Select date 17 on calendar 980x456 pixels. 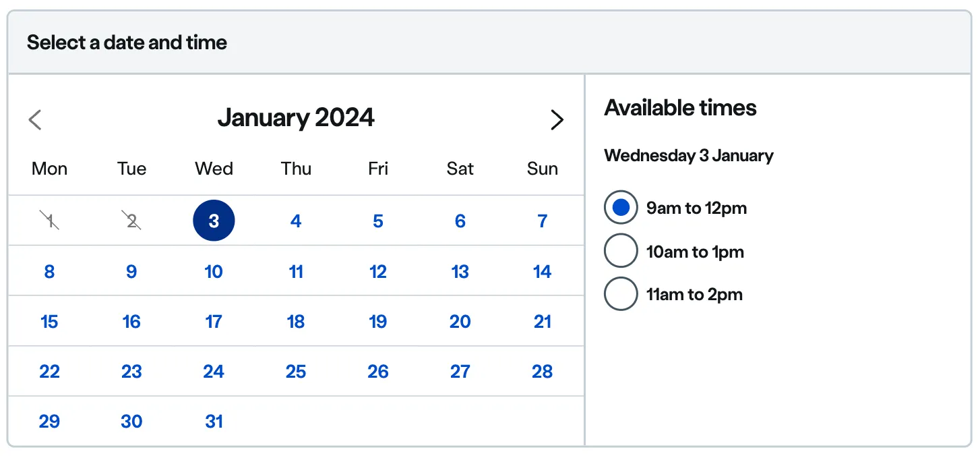pos(214,322)
